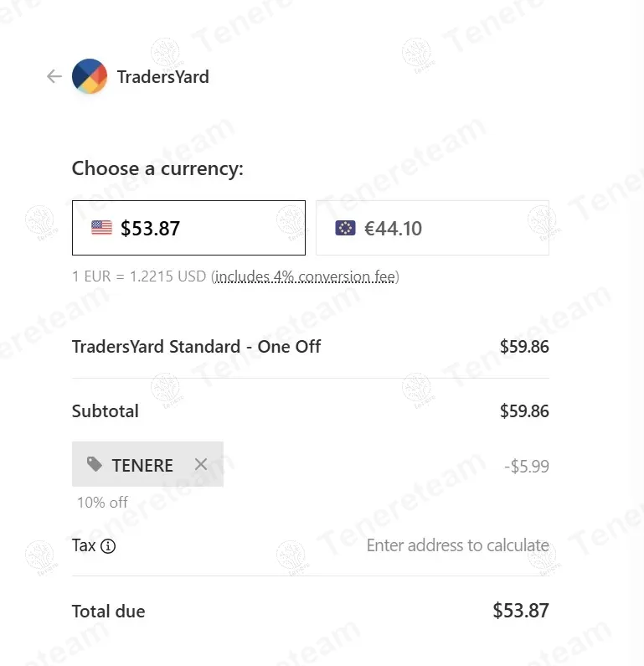Click the TENERE coupon label
The height and width of the screenshot is (666, 644).
[x=142, y=465]
